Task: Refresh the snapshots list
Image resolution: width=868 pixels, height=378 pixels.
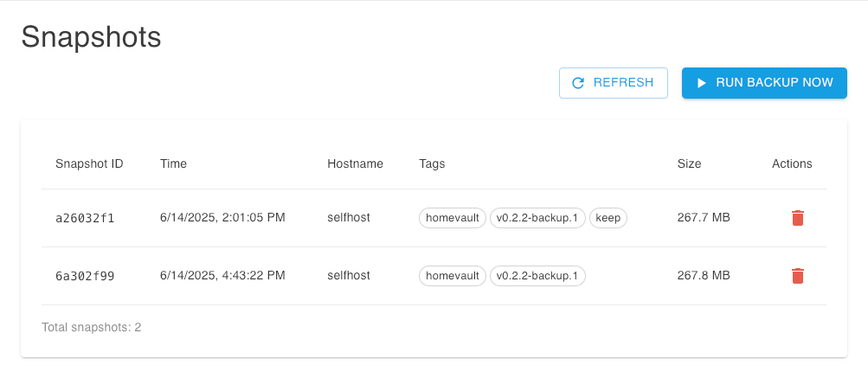Action: 614,83
